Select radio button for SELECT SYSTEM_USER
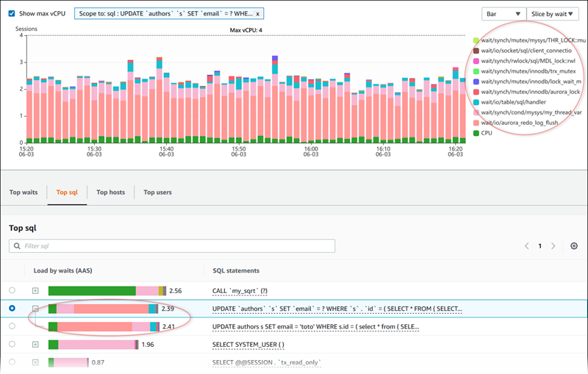This screenshot has height=374, width=588. point(12,344)
